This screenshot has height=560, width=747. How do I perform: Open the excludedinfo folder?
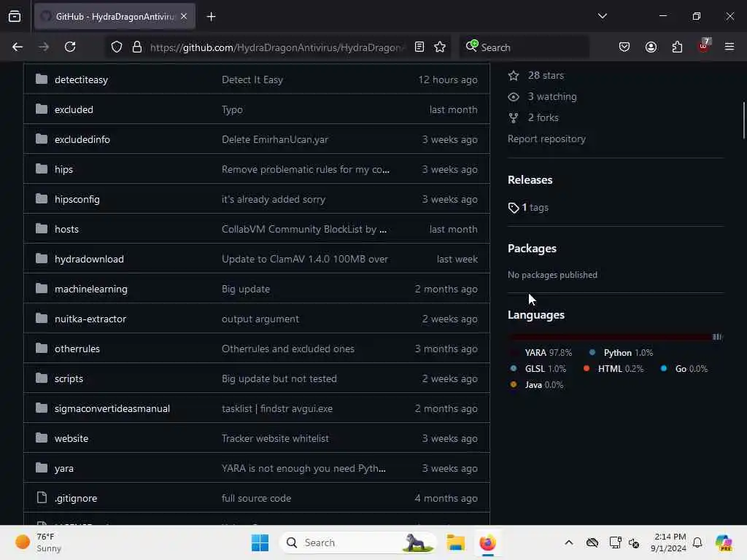pos(82,139)
